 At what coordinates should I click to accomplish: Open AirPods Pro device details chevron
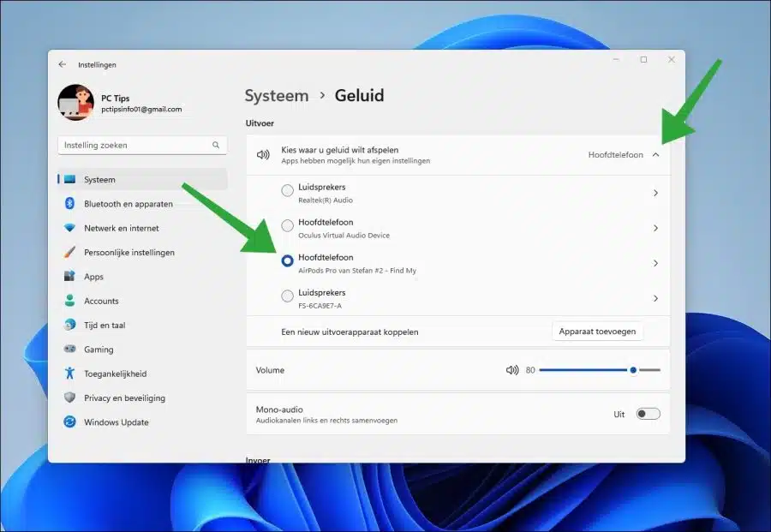point(655,263)
